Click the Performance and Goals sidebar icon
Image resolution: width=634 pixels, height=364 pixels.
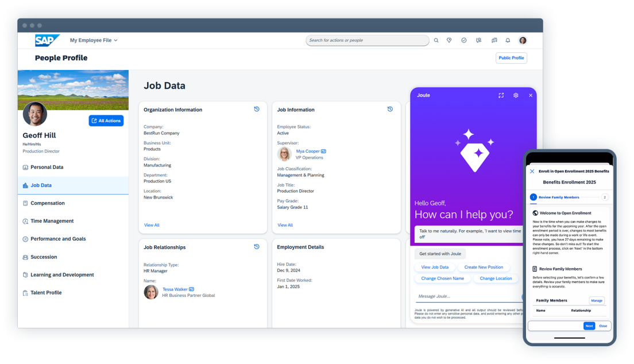(25, 239)
